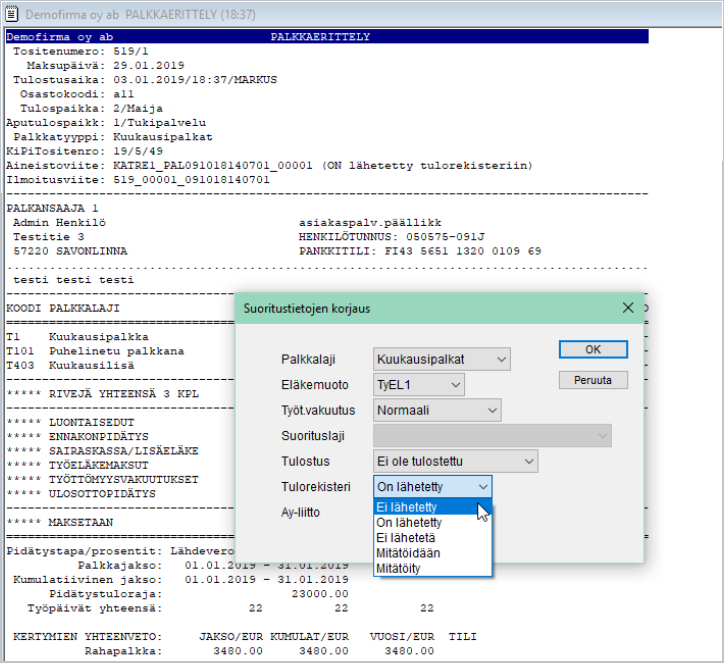The height and width of the screenshot is (663, 724).
Task: Close the Suoritustietojen korjaus dialog
Action: (x=628, y=308)
